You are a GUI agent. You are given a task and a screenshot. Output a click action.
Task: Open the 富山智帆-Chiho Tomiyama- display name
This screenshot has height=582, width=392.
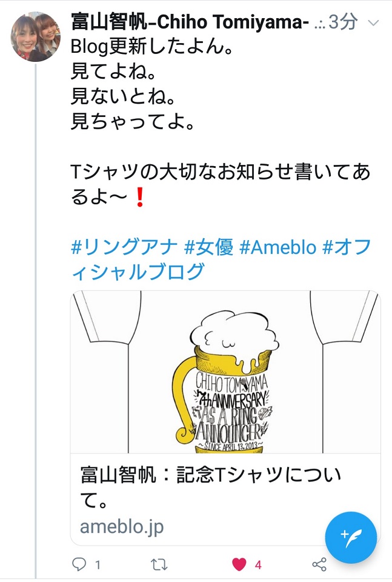190,22
